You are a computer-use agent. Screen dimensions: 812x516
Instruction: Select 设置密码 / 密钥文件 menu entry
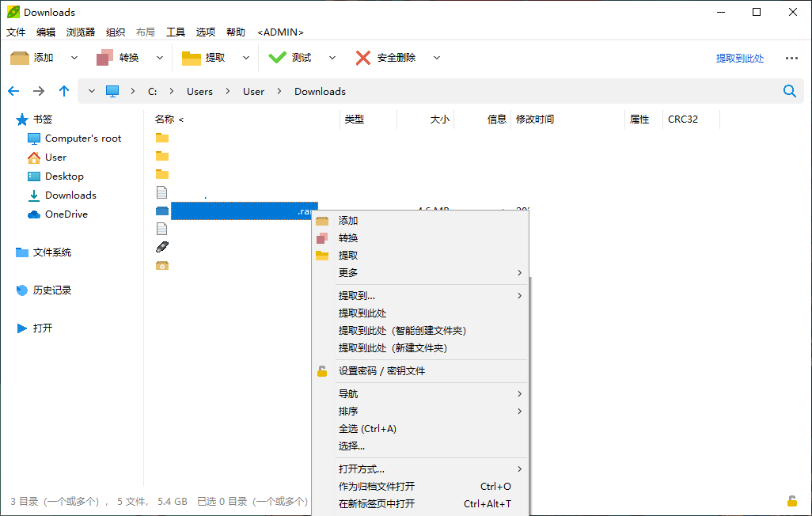381,371
